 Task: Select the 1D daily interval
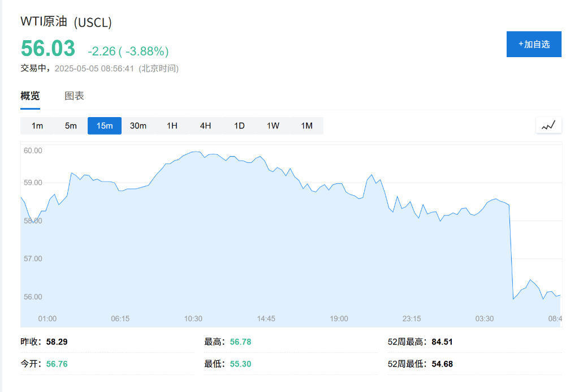[x=239, y=126]
